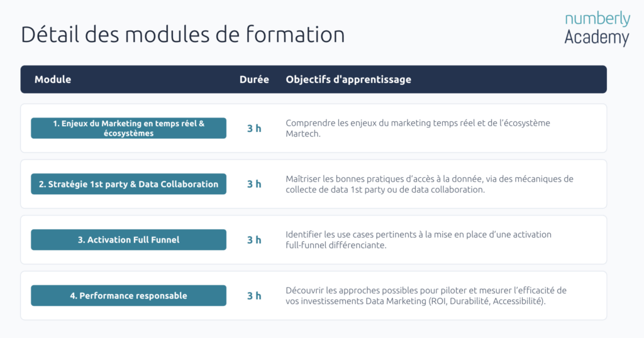This screenshot has height=338, width=644.
Task: Click the 3 h duration for Performance responsable
Action: [x=254, y=296]
